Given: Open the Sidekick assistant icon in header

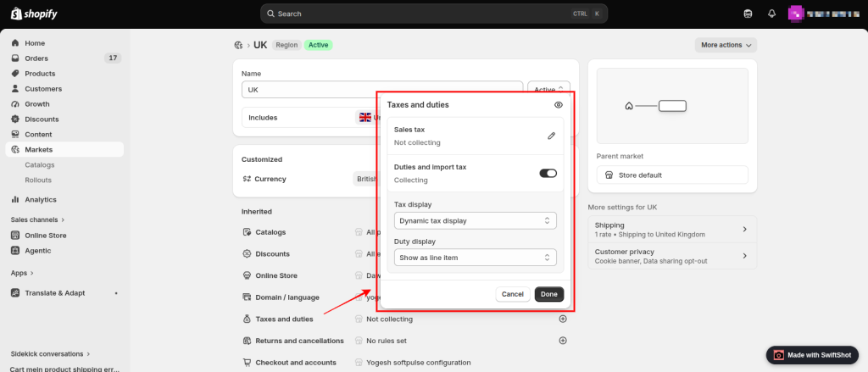Looking at the screenshot, I should click(748, 14).
